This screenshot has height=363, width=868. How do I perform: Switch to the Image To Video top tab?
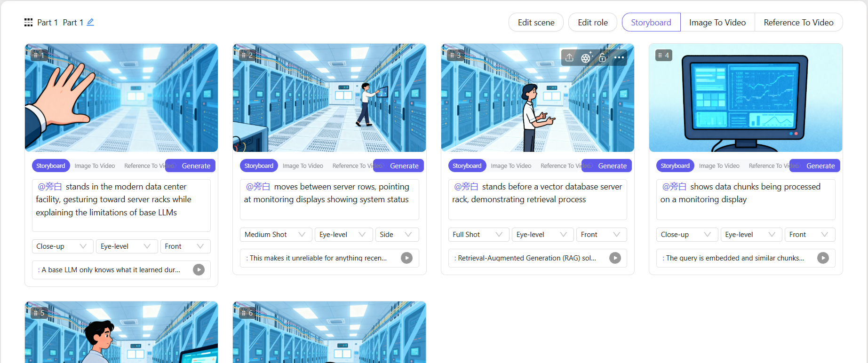pyautogui.click(x=717, y=22)
